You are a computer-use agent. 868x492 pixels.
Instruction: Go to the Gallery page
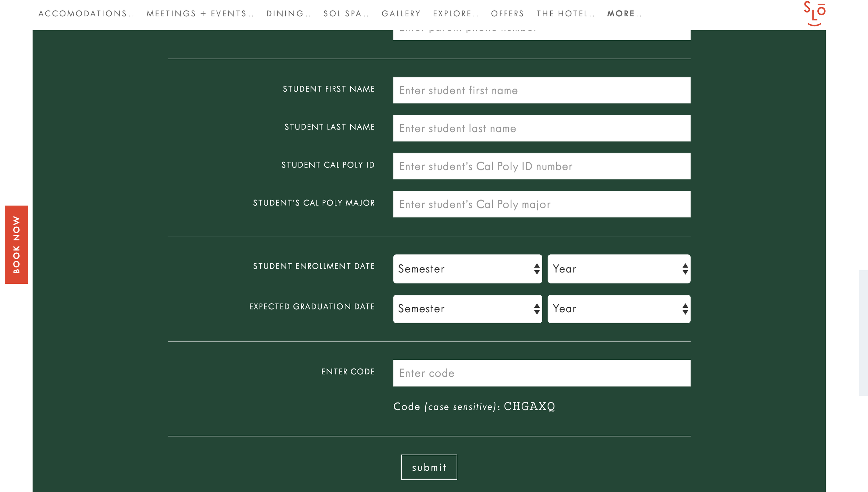click(x=401, y=14)
